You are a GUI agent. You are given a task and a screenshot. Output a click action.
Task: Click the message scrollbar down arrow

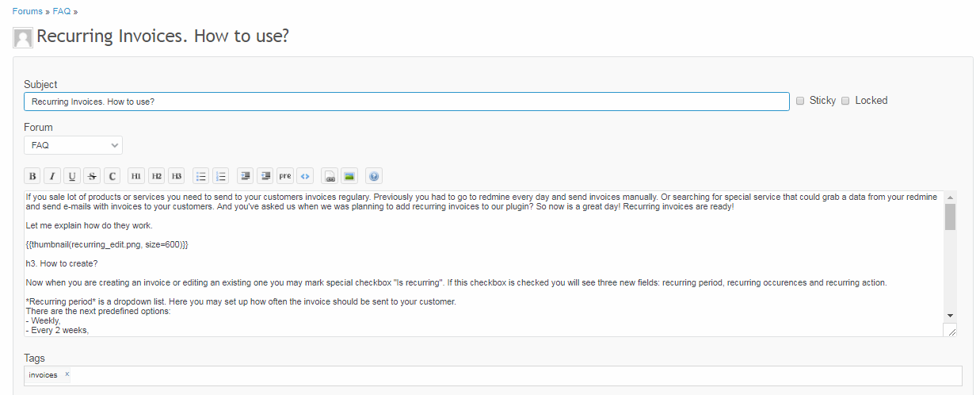(x=950, y=315)
